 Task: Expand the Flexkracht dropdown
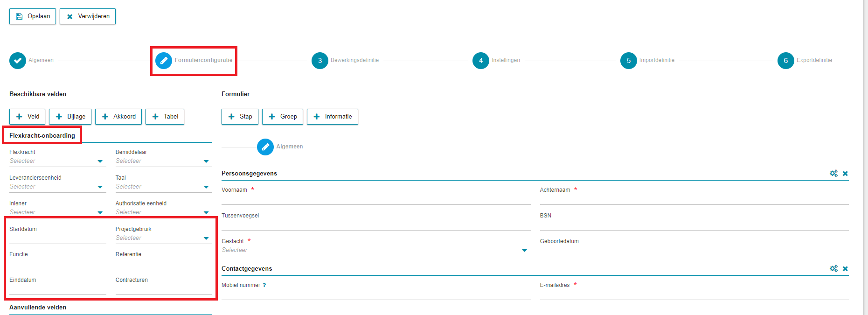coord(100,161)
